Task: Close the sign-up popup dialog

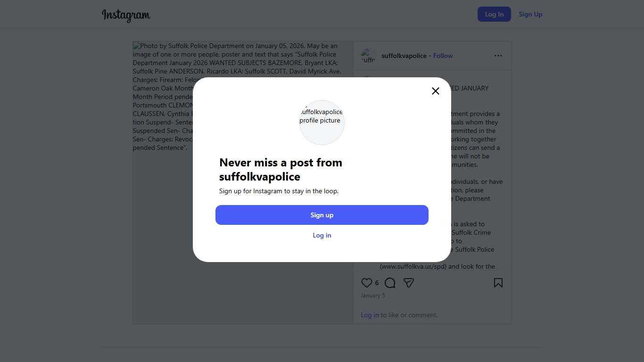Action: tap(436, 91)
